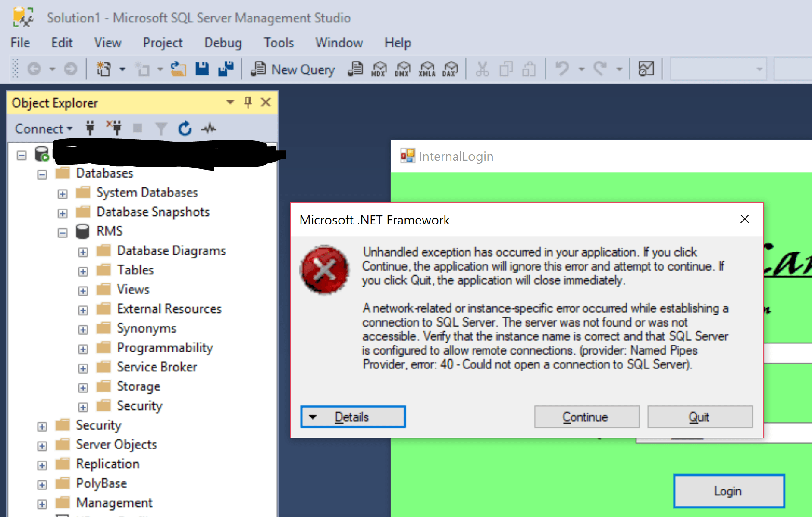Click the Paste clipboard icon
This screenshot has width=812, height=517.
click(x=529, y=69)
